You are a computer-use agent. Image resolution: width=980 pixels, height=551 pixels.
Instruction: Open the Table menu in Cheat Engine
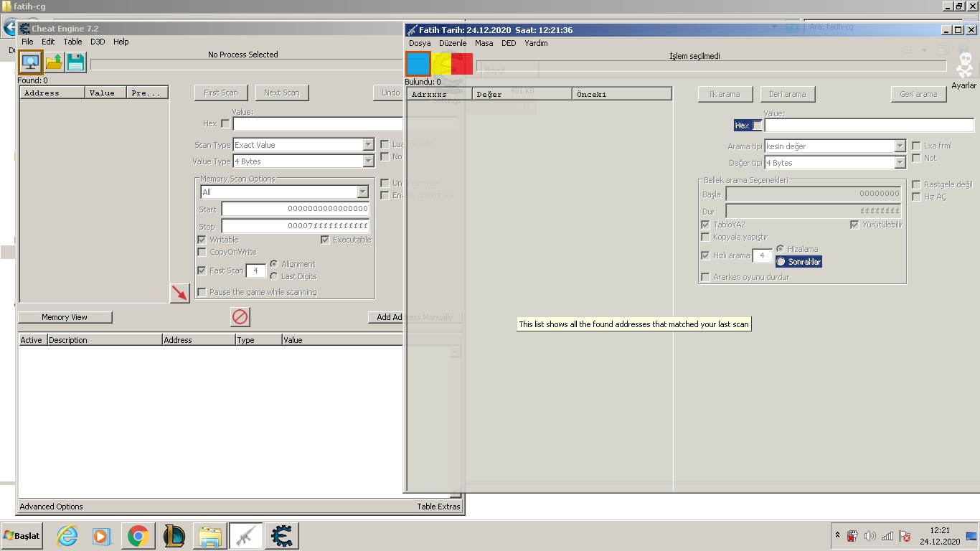pyautogui.click(x=72, y=42)
